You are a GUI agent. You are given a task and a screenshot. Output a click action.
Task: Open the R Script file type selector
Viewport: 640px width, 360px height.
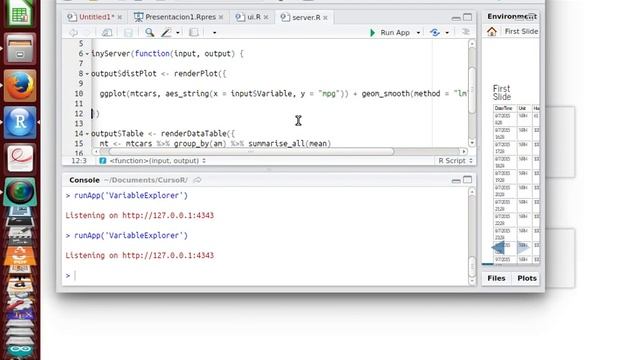(x=455, y=161)
